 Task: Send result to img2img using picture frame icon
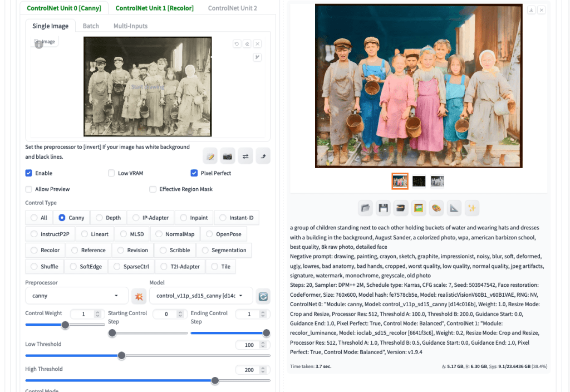click(419, 208)
